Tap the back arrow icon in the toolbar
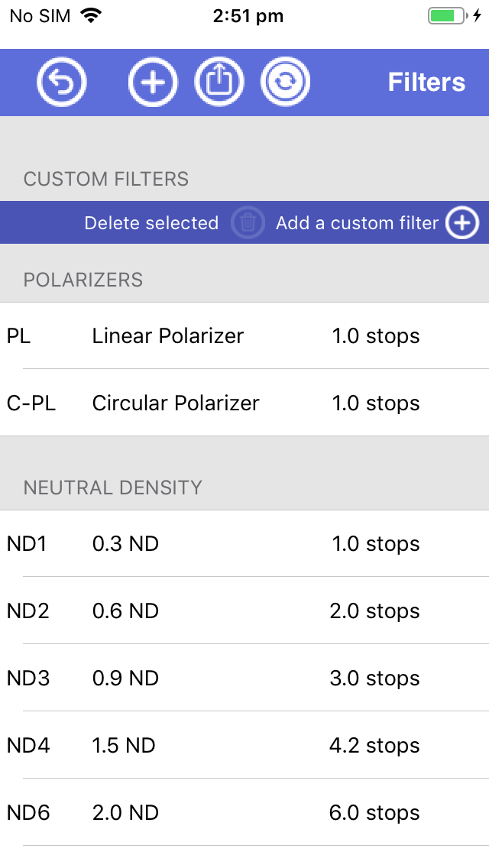This screenshot has width=489, height=868. tap(61, 82)
